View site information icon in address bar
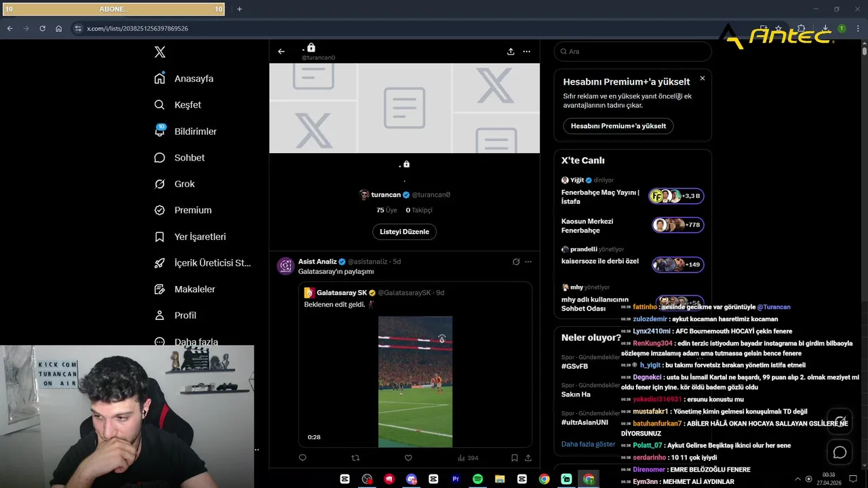This screenshot has height=488, width=868. pos(78,28)
